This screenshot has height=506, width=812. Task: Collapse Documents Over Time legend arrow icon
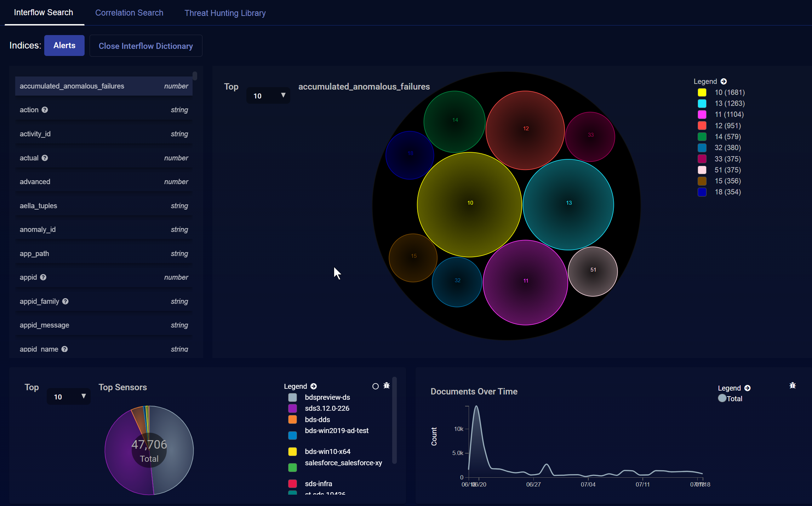pos(748,388)
